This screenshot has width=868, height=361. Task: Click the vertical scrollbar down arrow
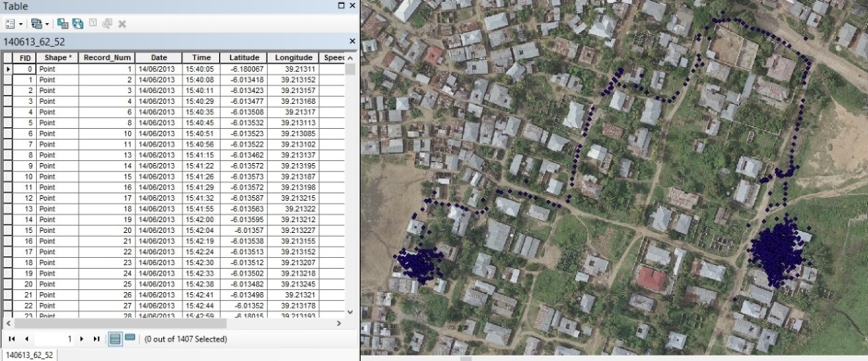350,312
